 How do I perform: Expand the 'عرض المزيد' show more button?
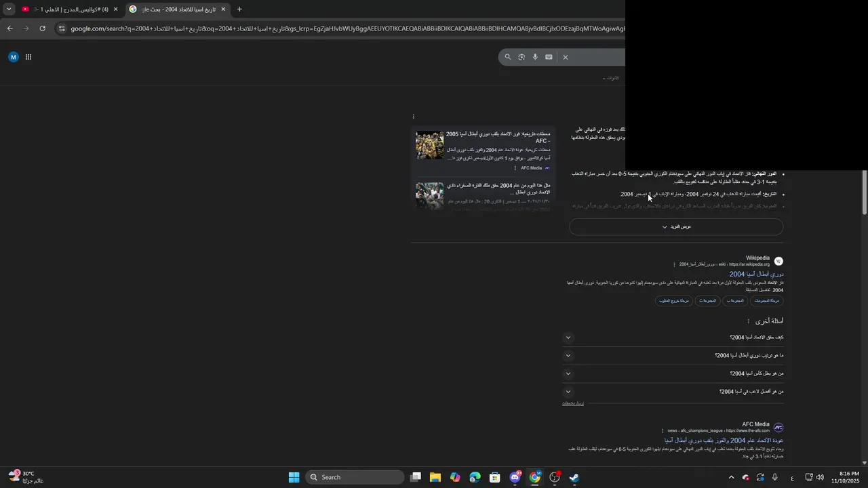click(676, 227)
